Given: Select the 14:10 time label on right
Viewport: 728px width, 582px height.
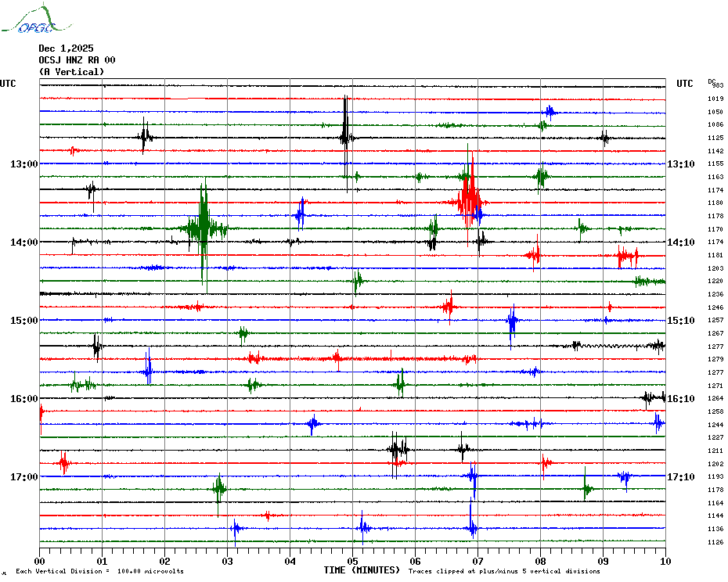Looking at the screenshot, I should pos(680,242).
